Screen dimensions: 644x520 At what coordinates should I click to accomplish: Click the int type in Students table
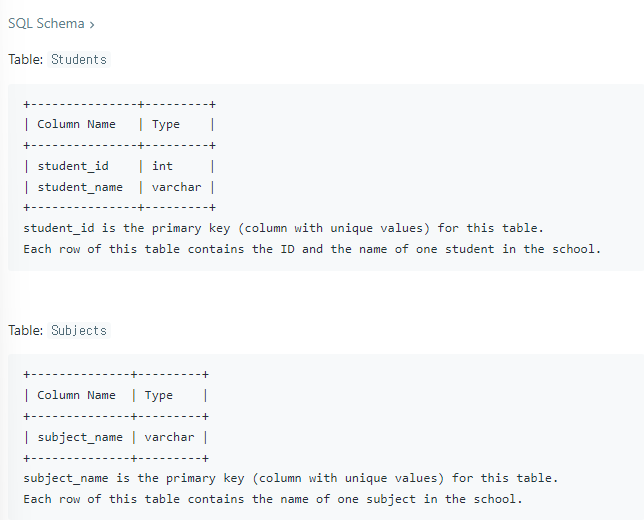pyautogui.click(x=162, y=166)
